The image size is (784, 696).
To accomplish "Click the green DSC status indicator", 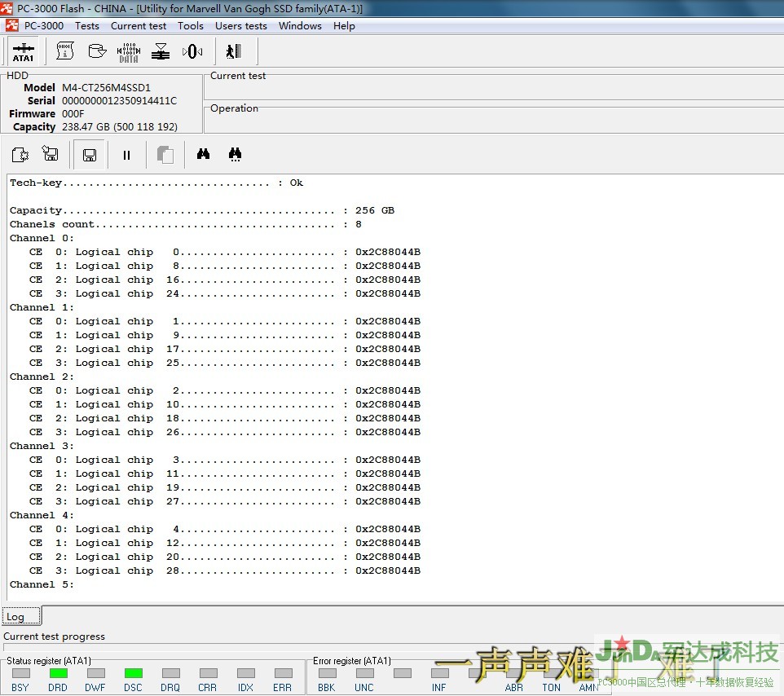I will click(x=133, y=673).
